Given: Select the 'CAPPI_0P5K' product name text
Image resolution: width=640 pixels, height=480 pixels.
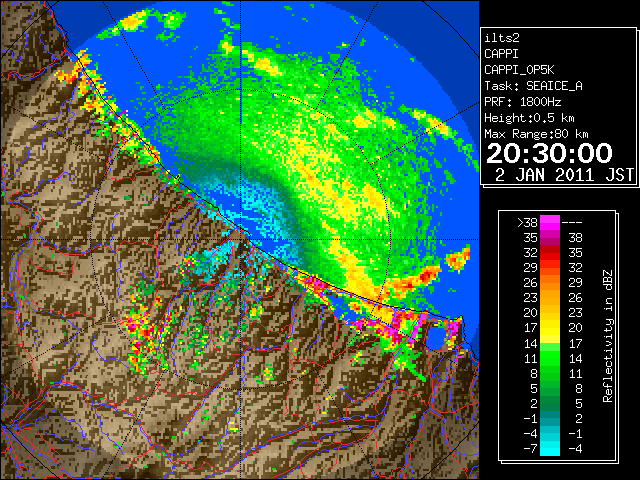Looking at the screenshot, I should click(519, 70).
